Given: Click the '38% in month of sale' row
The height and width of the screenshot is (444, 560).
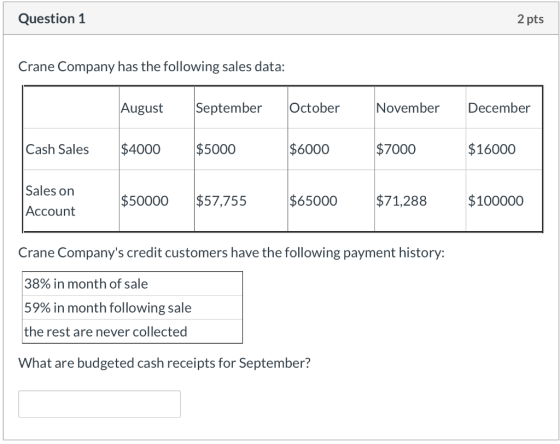Looking at the screenshot, I should pos(132,284).
